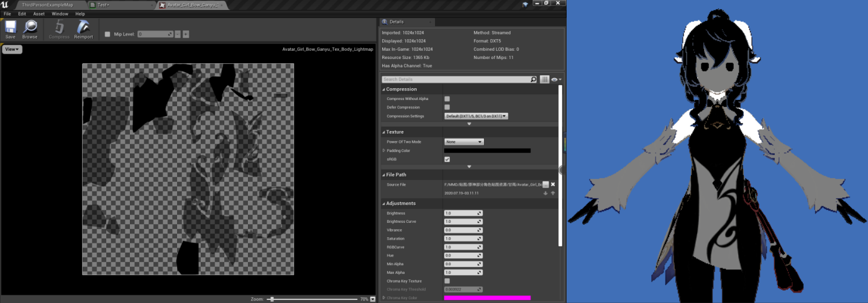
Task: Click the ellipsis browse button for Source File
Action: click(x=546, y=184)
